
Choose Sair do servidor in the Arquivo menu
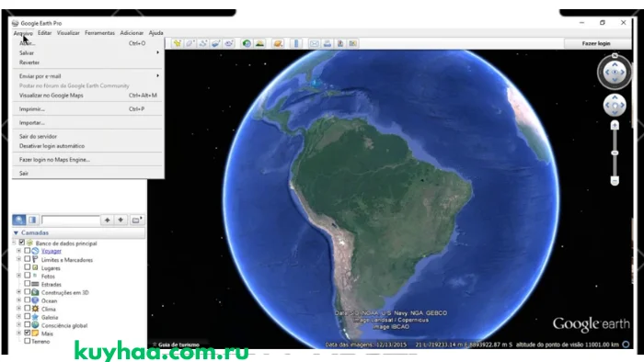pos(88,136)
